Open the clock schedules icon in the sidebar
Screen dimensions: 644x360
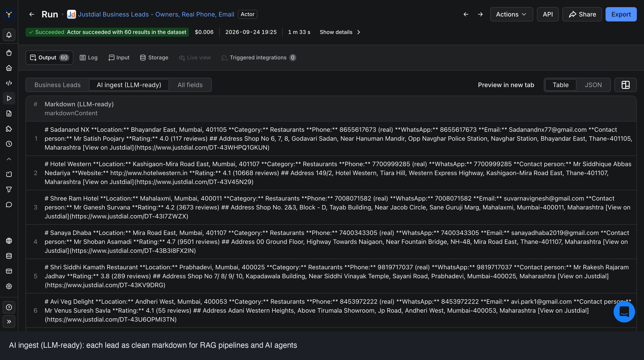coord(9,144)
